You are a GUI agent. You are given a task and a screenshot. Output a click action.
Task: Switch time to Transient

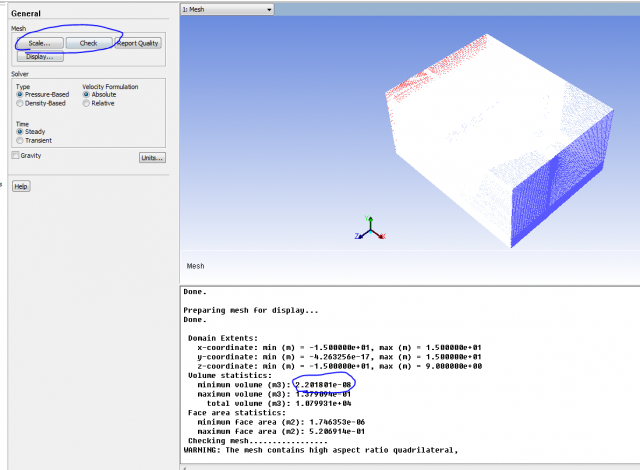20,141
